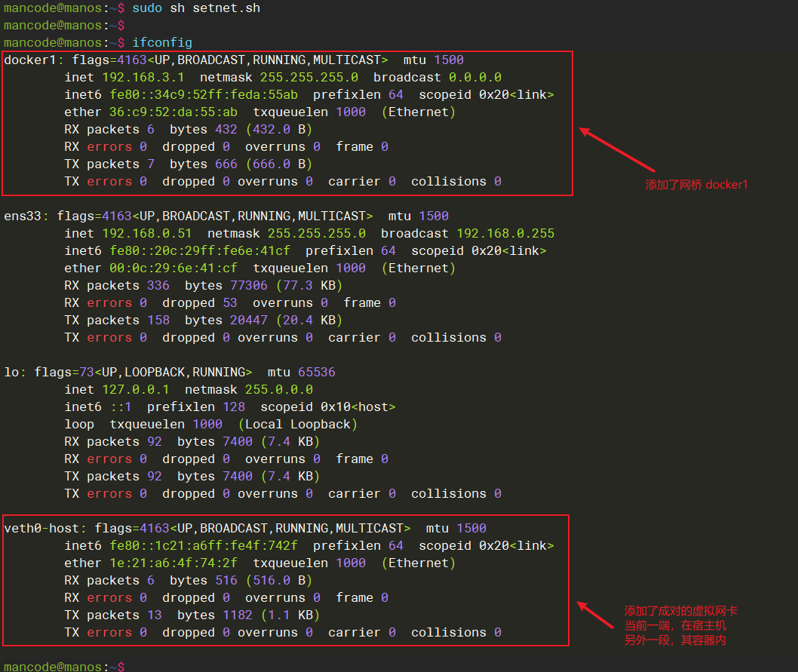This screenshot has height=672, width=798.
Task: Click the loopback mtu value 65536
Action: pyautogui.click(x=317, y=372)
